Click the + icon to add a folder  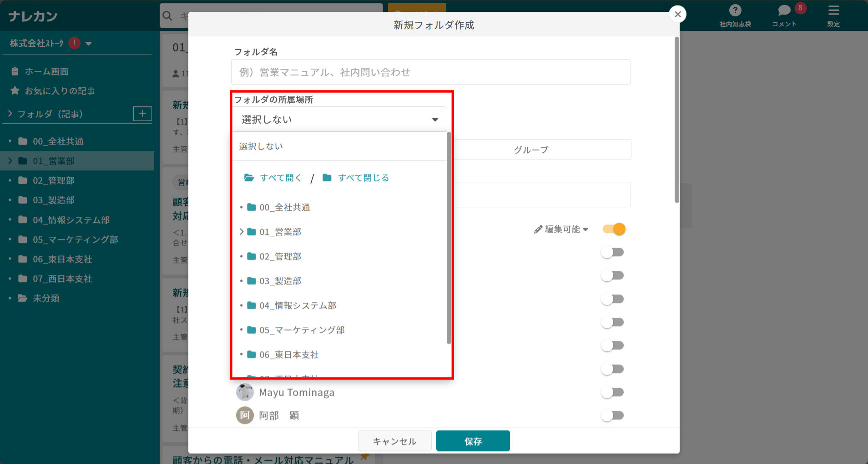(x=141, y=114)
